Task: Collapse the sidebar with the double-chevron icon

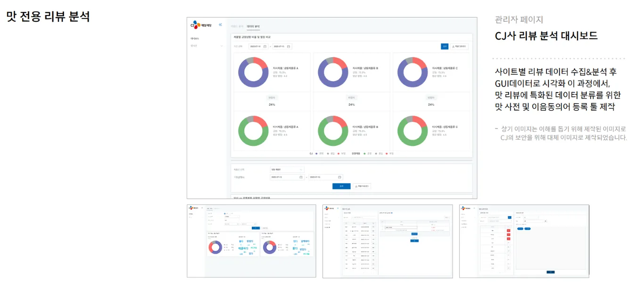Action: tap(220, 25)
